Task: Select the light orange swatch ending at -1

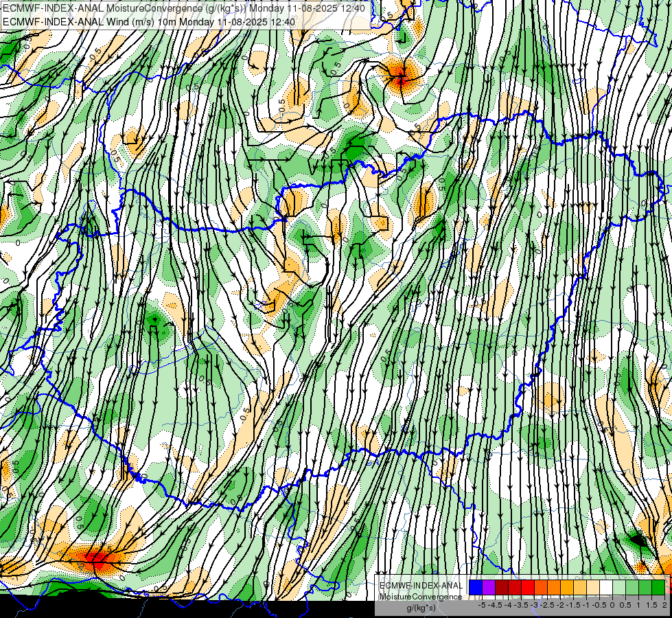Action: click(x=580, y=587)
